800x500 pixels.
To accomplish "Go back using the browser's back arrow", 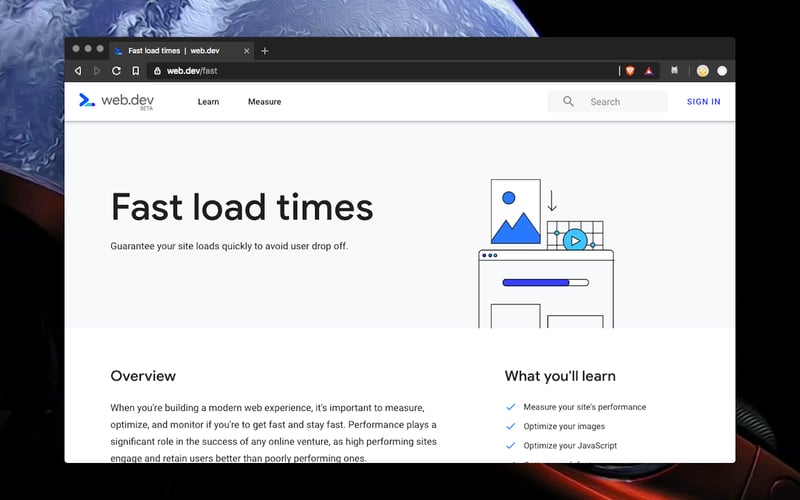I will pos(78,71).
